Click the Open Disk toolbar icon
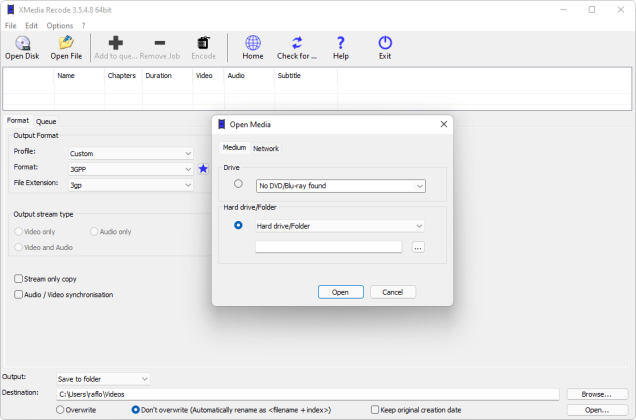636x420 pixels. 21,43
